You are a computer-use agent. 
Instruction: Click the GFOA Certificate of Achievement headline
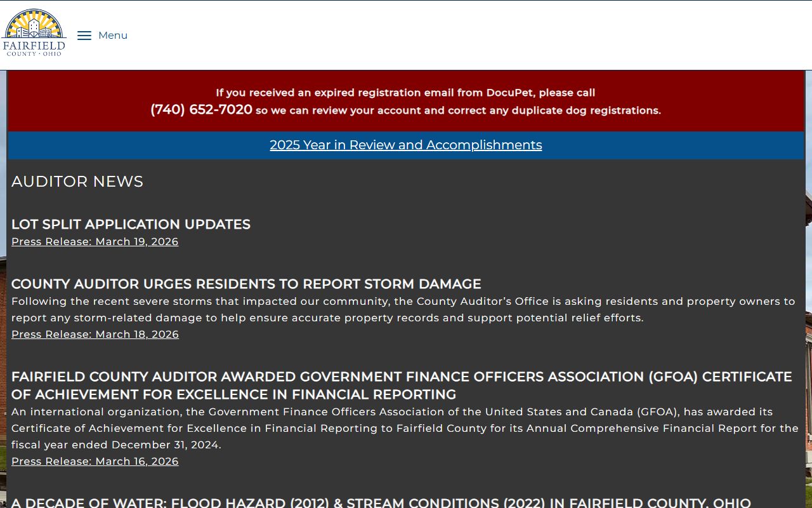(x=402, y=385)
